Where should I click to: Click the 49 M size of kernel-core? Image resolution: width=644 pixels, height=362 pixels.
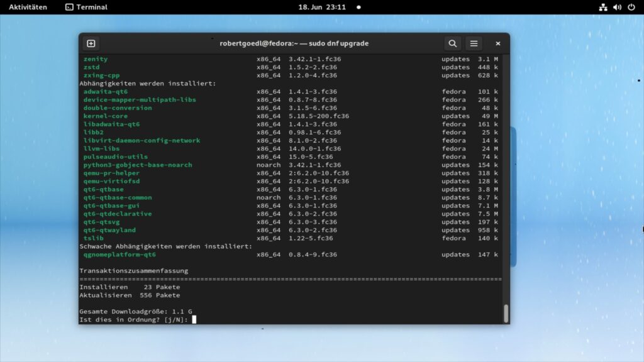point(489,116)
